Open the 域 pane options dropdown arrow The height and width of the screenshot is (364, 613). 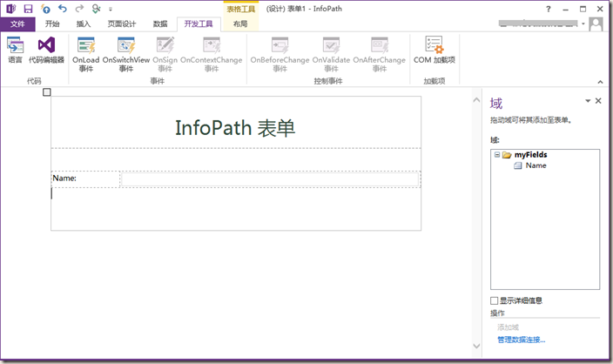coord(588,101)
